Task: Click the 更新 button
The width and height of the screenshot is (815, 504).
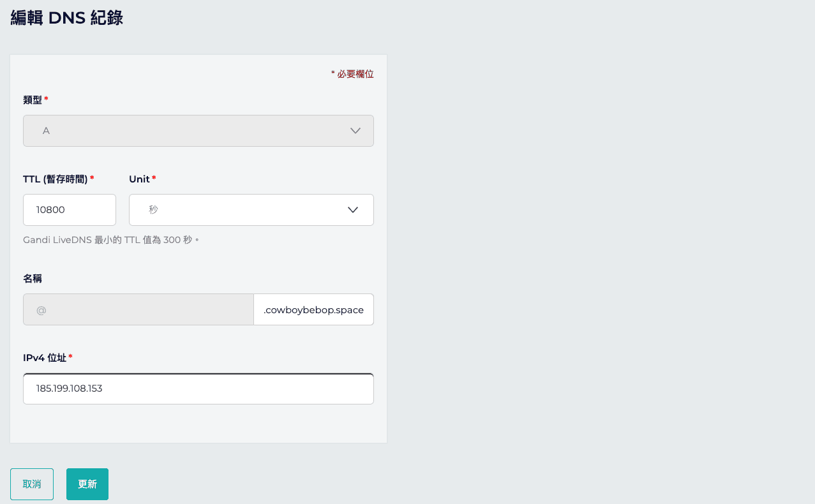Action: [x=87, y=484]
